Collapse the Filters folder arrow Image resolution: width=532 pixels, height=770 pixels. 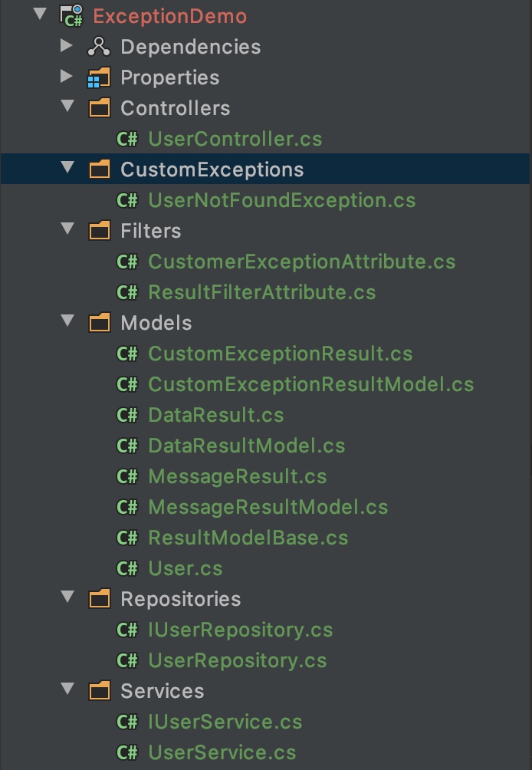click(67, 230)
